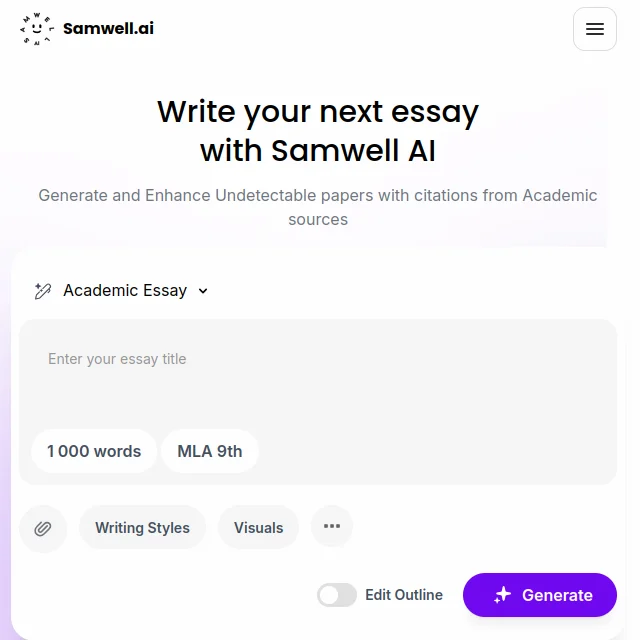This screenshot has height=640, width=640.
Task: Click the 'Write your next essay' heading
Action: click(318, 111)
